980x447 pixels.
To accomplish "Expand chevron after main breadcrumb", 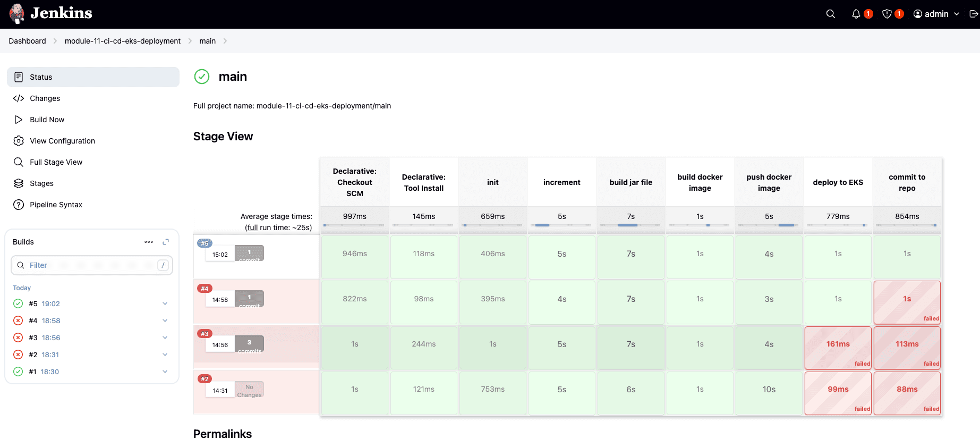I will pos(225,41).
